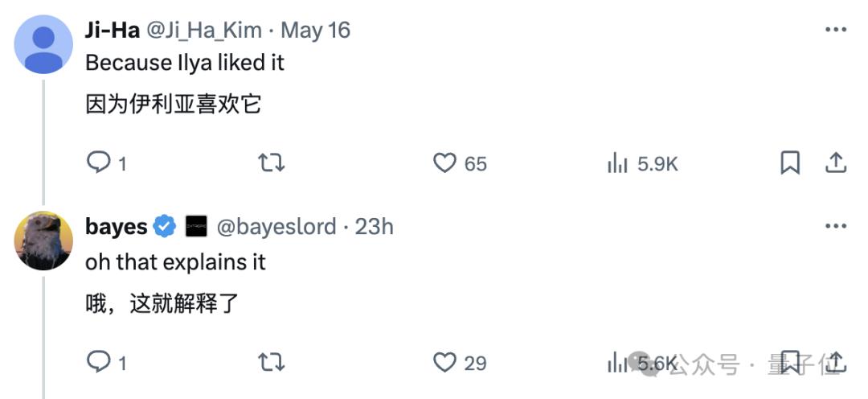Viewport: 868px width, 399px height.
Task: View analytics of bayes's tweet
Action: point(618,363)
